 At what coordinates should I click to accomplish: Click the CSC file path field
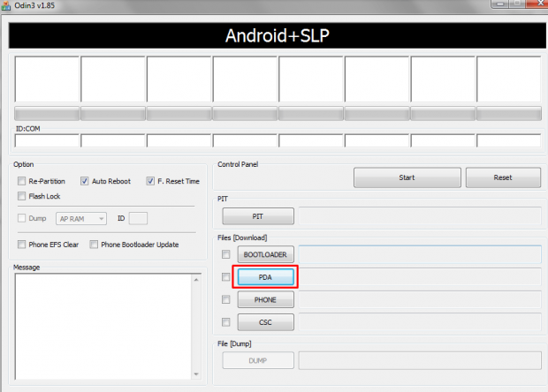tap(420, 322)
